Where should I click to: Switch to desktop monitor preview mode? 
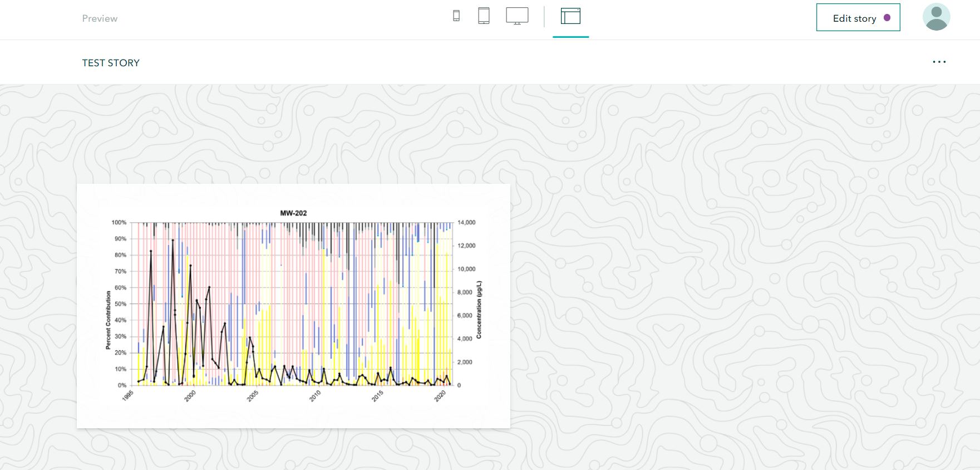pos(517,16)
